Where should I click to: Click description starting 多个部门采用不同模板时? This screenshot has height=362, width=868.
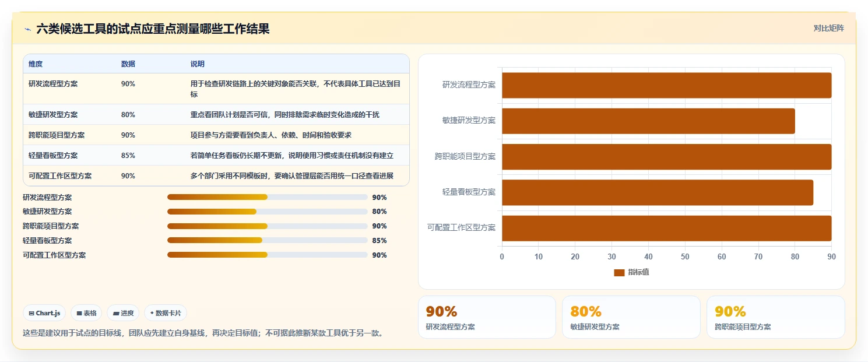292,176
